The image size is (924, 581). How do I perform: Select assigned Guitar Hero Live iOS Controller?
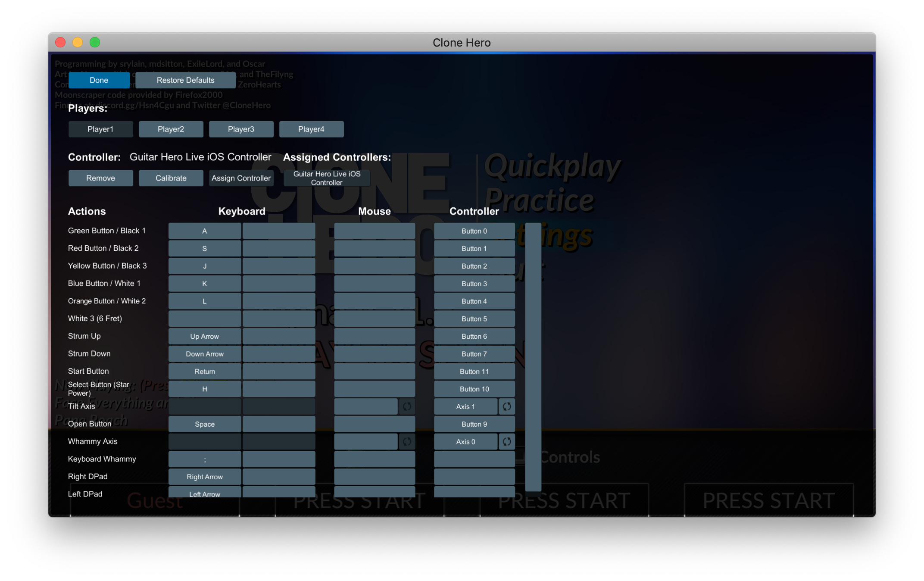pyautogui.click(x=327, y=178)
